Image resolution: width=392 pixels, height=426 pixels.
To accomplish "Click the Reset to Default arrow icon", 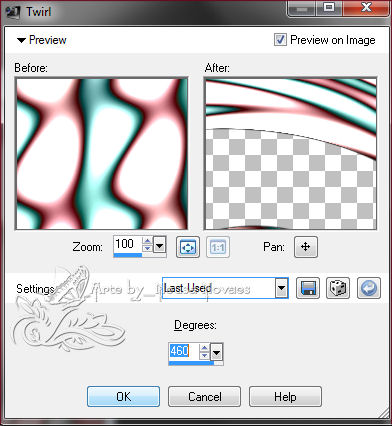I will 369,288.
